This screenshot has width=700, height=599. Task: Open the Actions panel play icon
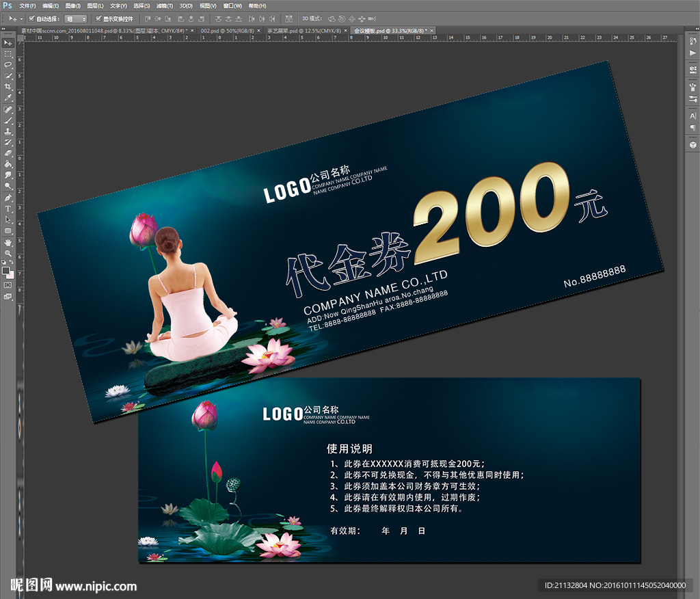pyautogui.click(x=692, y=53)
